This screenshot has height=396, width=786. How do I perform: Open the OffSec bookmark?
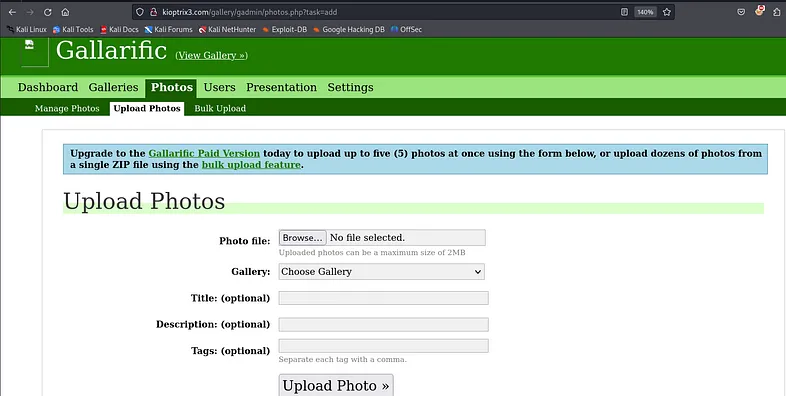coord(406,30)
